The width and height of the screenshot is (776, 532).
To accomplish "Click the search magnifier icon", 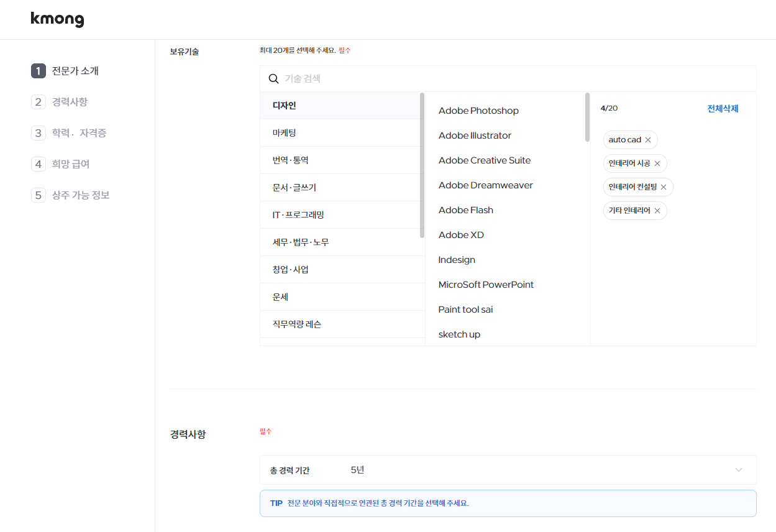I will tap(273, 78).
